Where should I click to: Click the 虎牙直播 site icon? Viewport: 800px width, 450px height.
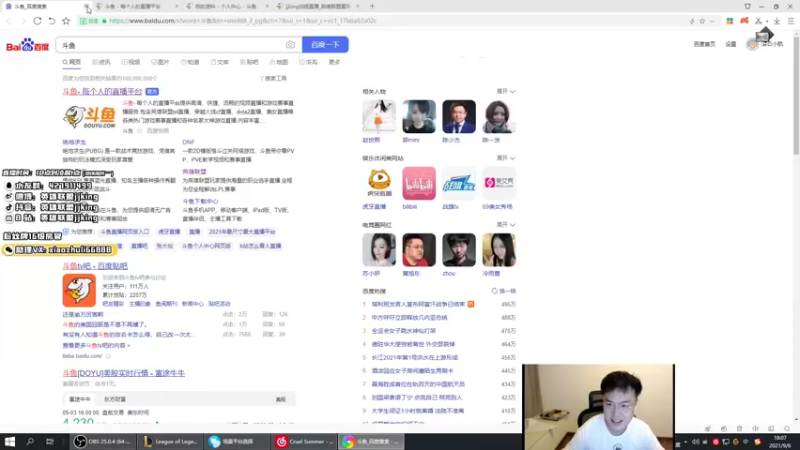point(379,183)
